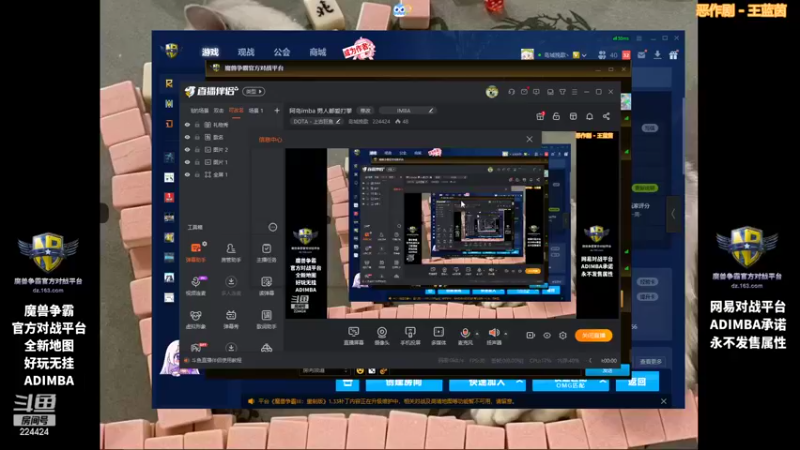Add a 多媒体 multimedia source
Screen dimensions: 800x450
pos(438,336)
